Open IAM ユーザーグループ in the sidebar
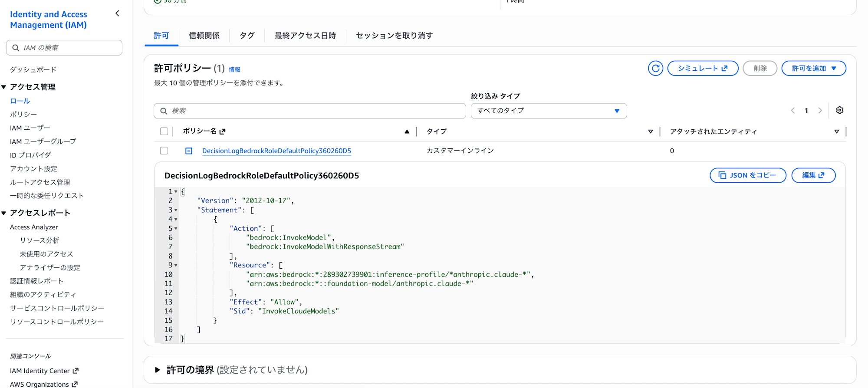This screenshot has width=868, height=388. click(x=43, y=141)
